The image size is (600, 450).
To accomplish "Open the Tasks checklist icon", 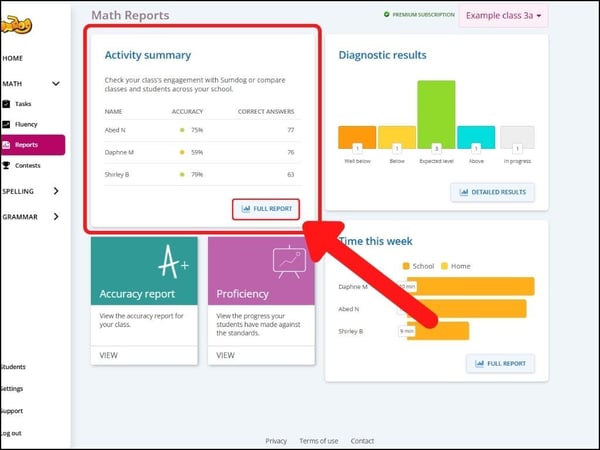I will tap(6, 104).
